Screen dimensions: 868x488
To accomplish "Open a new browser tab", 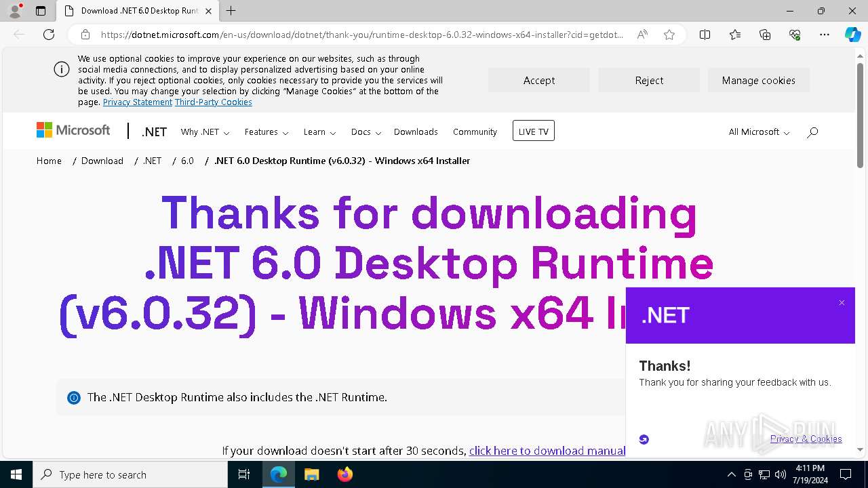I will pos(231,11).
